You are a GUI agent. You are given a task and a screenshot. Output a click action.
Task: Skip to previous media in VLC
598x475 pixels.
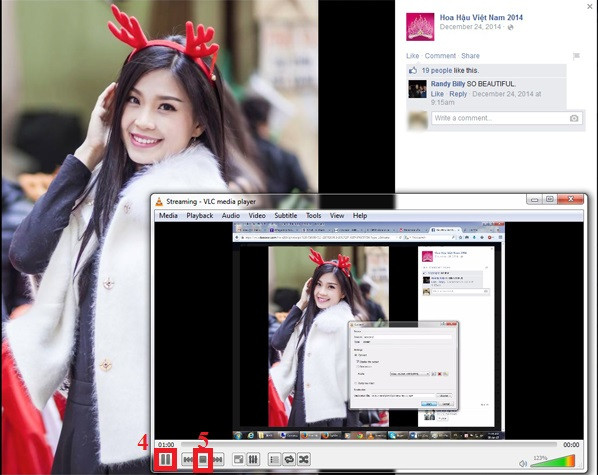pyautogui.click(x=188, y=460)
